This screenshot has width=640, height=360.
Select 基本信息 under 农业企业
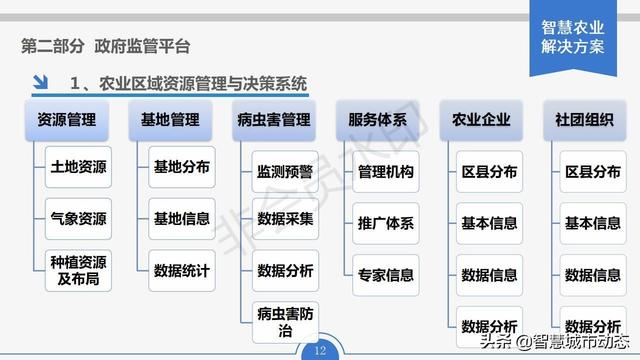(489, 224)
